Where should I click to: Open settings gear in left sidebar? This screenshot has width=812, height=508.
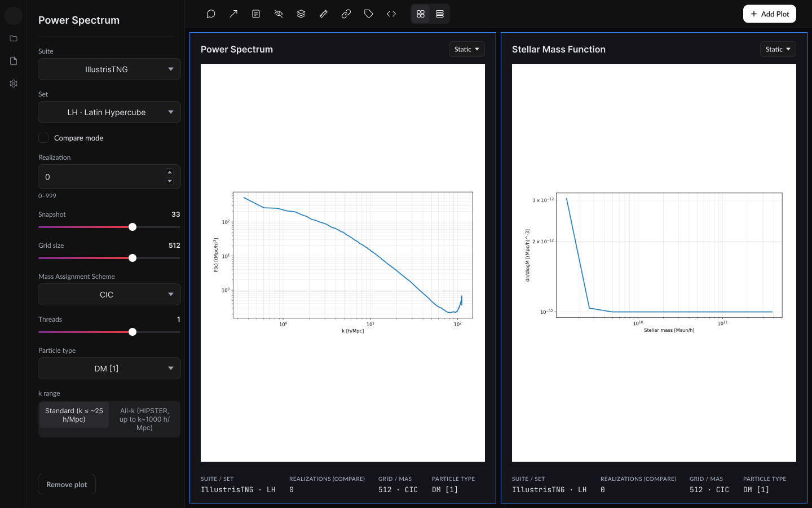coord(14,84)
